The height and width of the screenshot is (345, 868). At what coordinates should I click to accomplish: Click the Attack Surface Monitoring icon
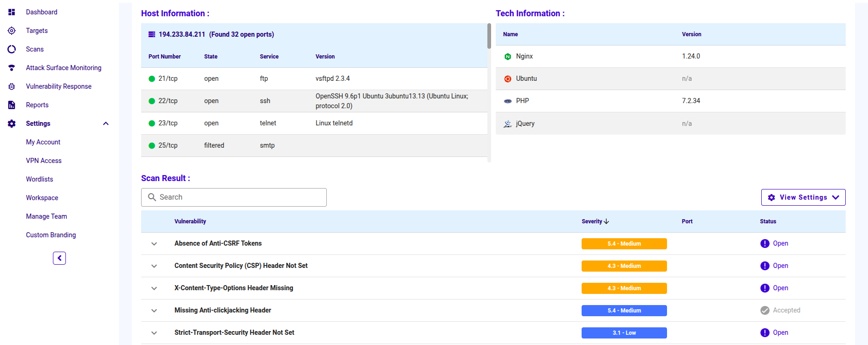click(x=12, y=68)
